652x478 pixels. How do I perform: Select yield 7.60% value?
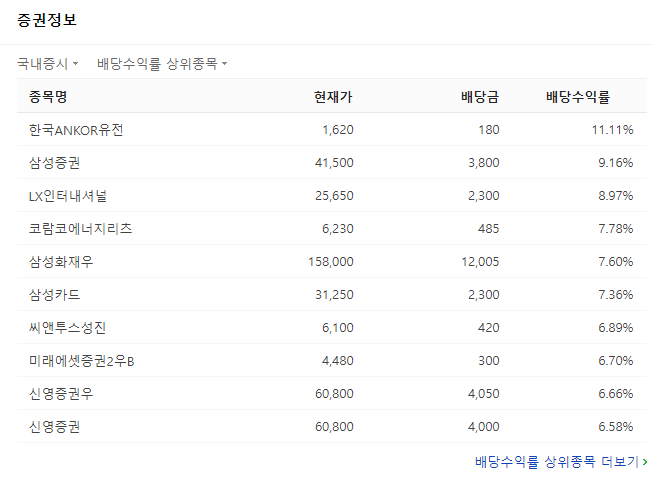tap(616, 261)
